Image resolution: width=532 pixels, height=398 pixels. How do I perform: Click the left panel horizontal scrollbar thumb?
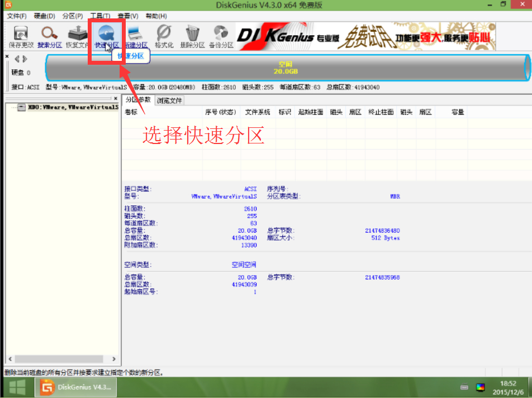pos(59,359)
